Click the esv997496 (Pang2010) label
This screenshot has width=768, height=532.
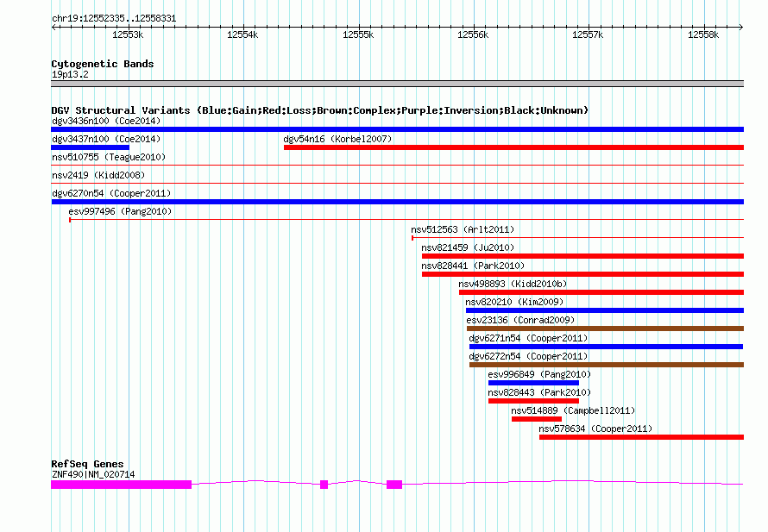(120, 211)
